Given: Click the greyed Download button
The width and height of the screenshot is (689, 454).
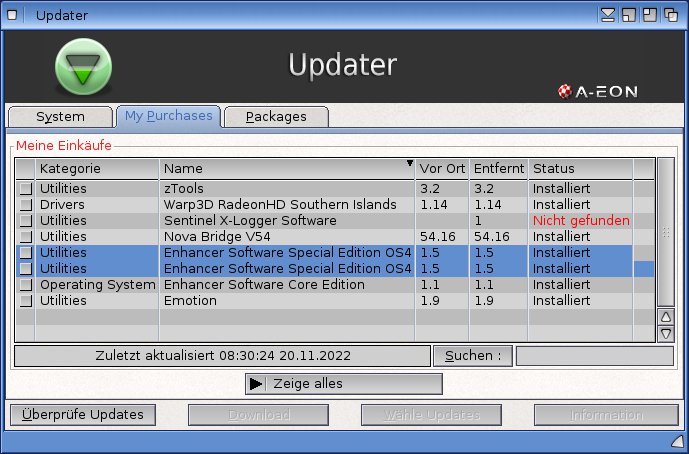Looking at the screenshot, I should [258, 415].
